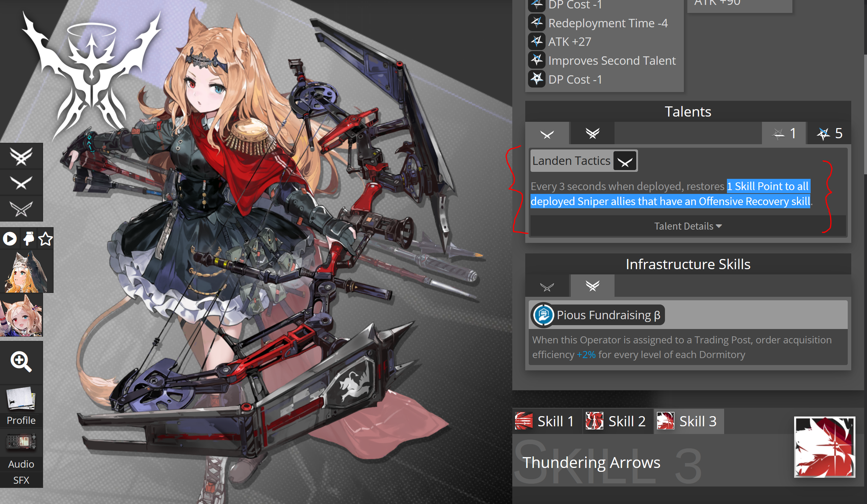Select the Elite 1 art icon in left sidebar

[x=21, y=183]
